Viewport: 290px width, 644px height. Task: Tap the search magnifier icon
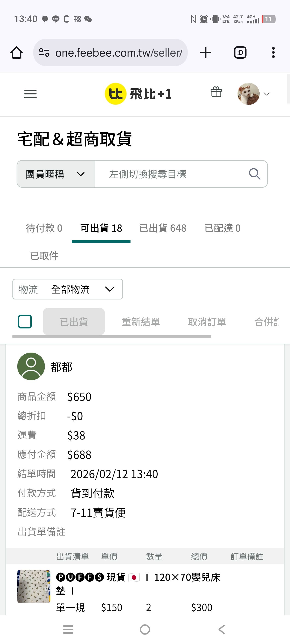(x=255, y=174)
